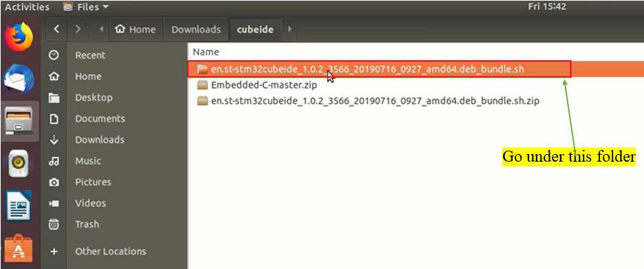Go forward with the right arrow button

(78, 29)
